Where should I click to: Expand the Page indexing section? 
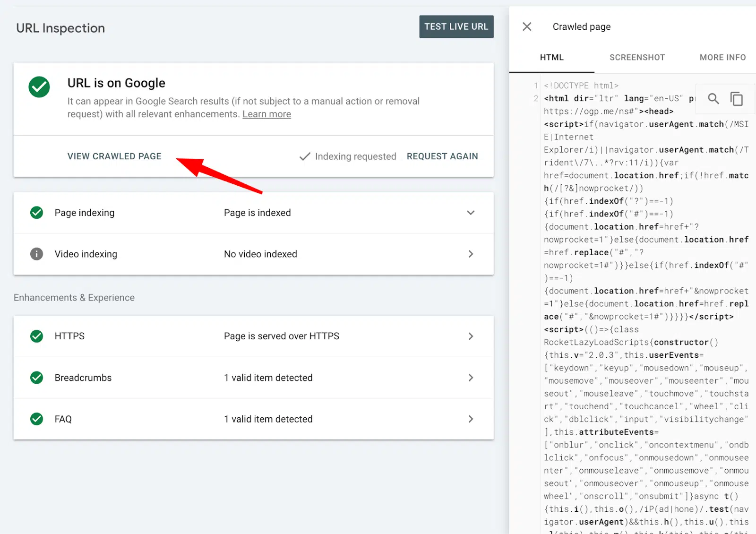(x=471, y=213)
